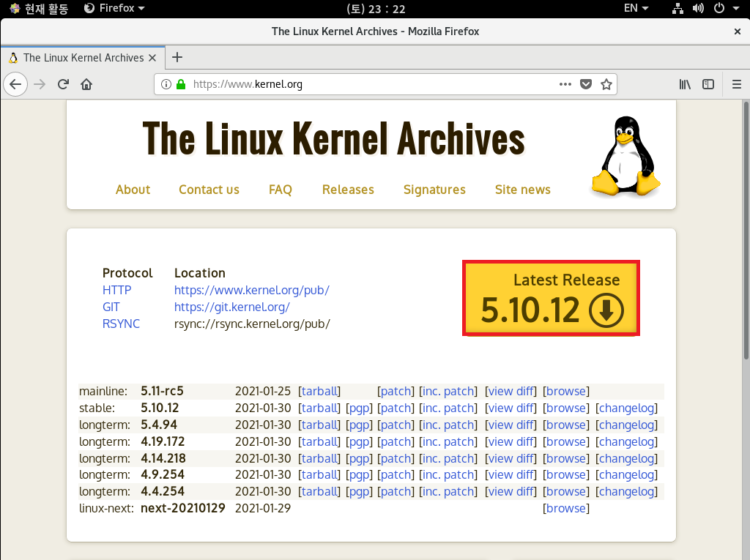Viewport: 750px width, 560px height.
Task: Click the network status icon in top bar
Action: [x=677, y=8]
